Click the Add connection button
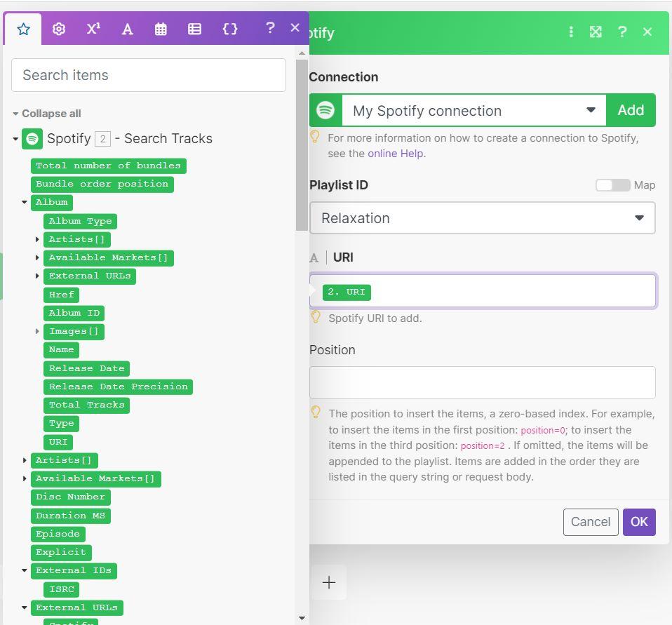The width and height of the screenshot is (672, 625). (x=631, y=111)
